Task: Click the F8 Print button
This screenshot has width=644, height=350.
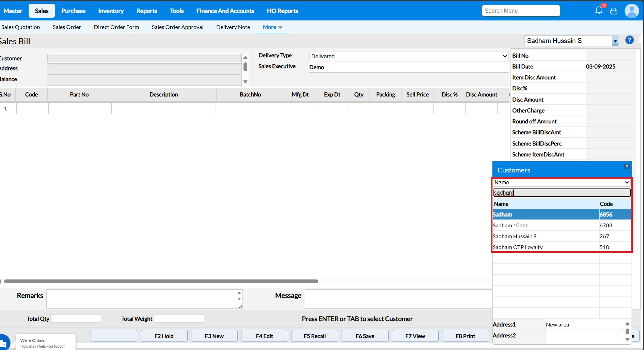Action: [465, 336]
